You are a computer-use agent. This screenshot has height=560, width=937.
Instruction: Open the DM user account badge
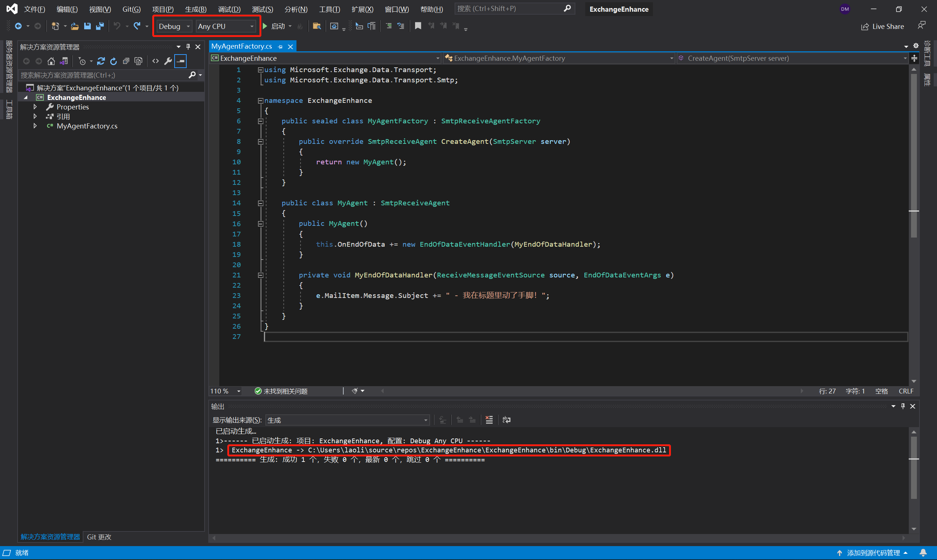point(845,9)
